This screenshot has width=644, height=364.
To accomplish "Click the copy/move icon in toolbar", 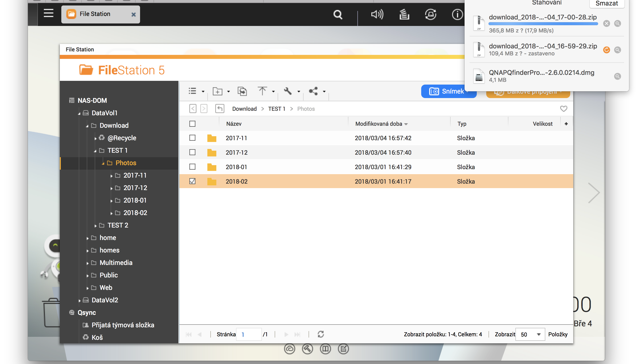I will point(242,91).
